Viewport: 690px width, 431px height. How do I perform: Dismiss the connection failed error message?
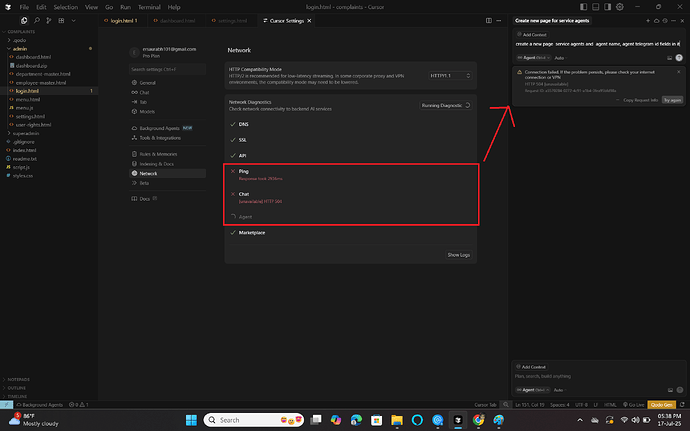pos(678,72)
